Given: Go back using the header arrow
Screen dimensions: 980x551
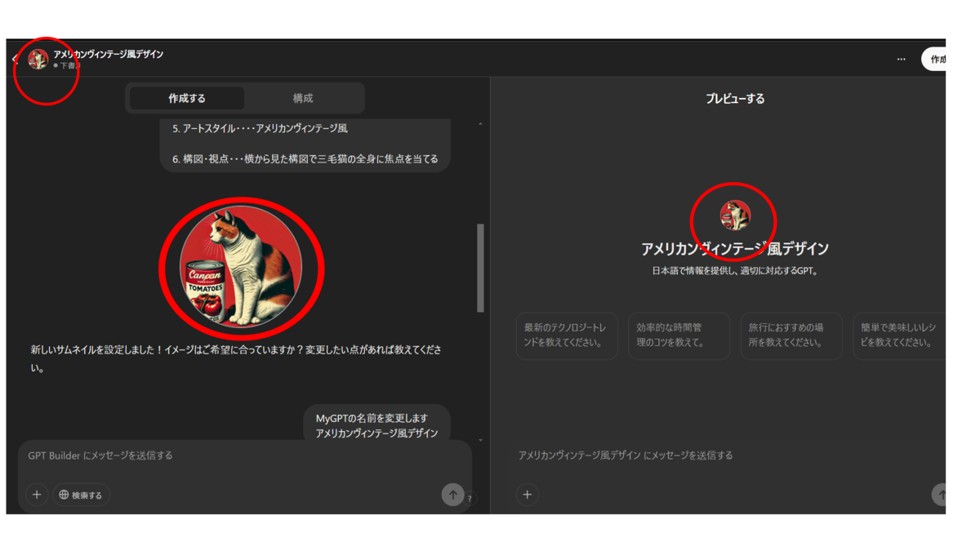Looking at the screenshot, I should [14, 59].
